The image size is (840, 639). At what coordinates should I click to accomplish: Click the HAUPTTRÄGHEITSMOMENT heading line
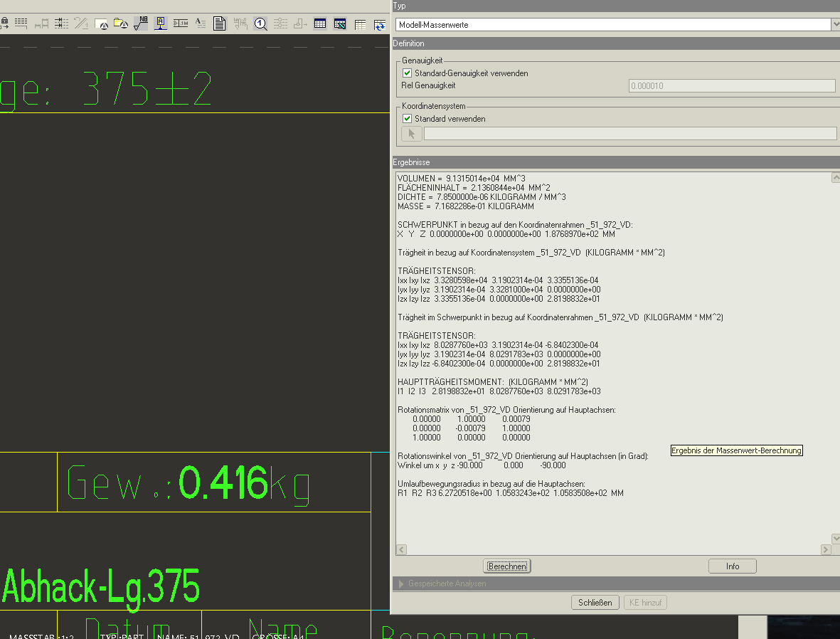pos(492,381)
